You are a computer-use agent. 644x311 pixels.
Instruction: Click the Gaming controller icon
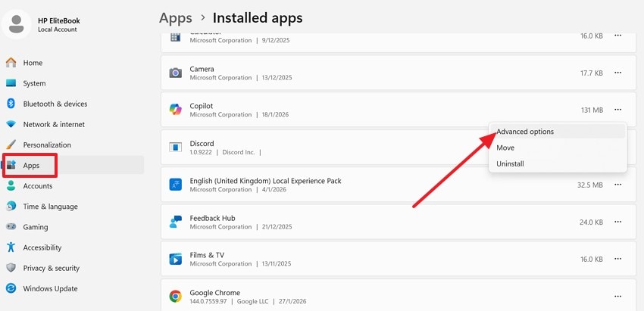(x=11, y=227)
